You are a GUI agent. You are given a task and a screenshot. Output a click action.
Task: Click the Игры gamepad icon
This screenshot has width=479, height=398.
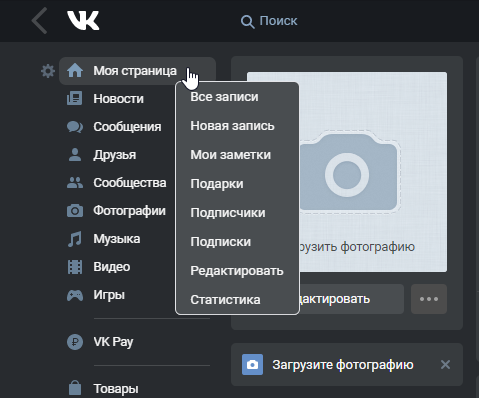click(x=75, y=295)
